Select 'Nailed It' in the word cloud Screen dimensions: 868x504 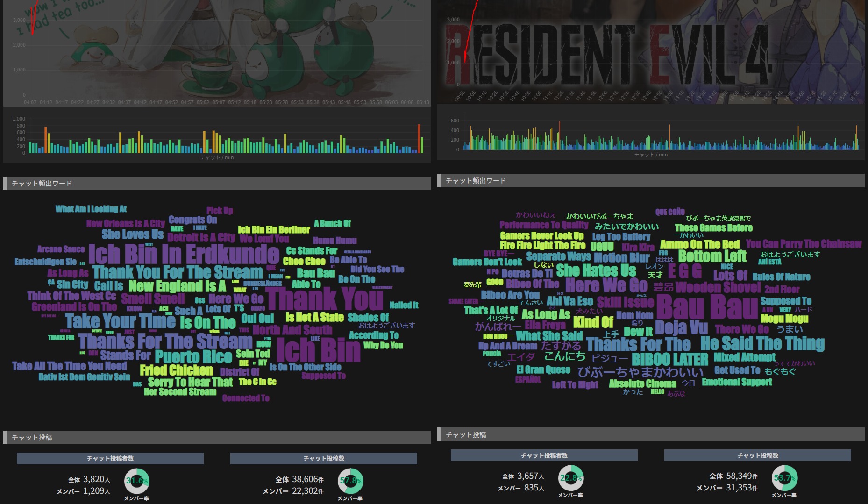tap(404, 305)
